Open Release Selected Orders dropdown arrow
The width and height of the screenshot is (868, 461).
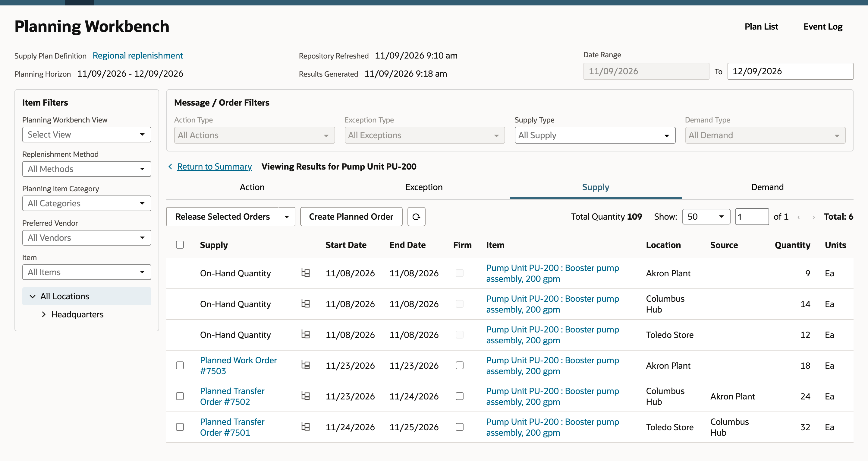click(x=287, y=217)
